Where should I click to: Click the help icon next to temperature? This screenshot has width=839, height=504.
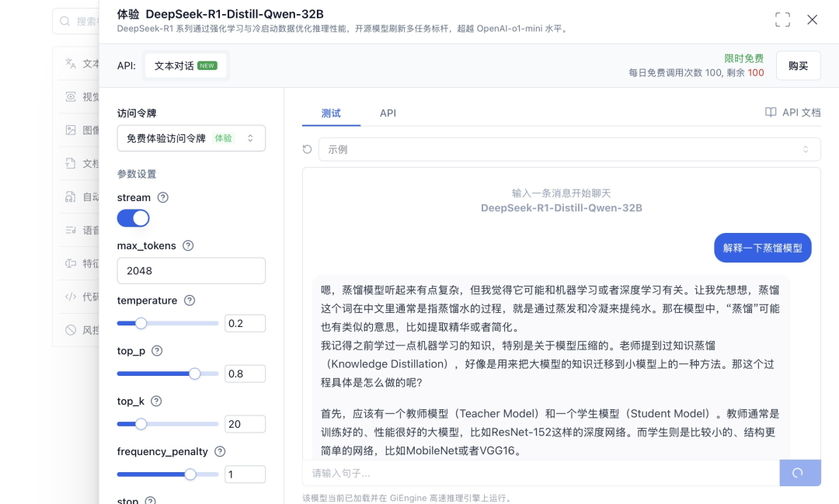[x=190, y=301]
